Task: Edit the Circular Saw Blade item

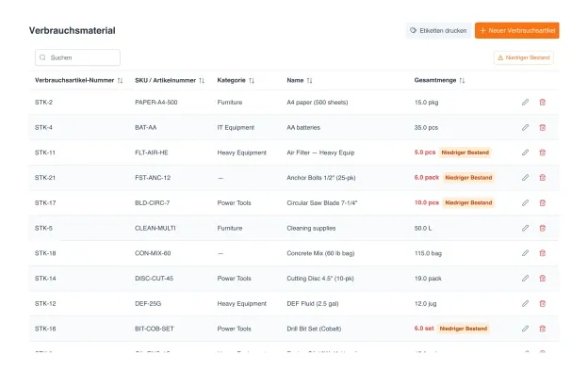Action: point(525,202)
